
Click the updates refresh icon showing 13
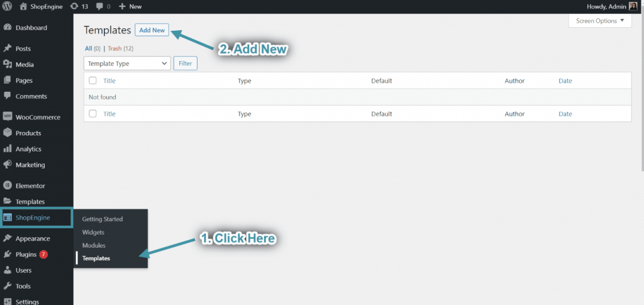coord(74,6)
